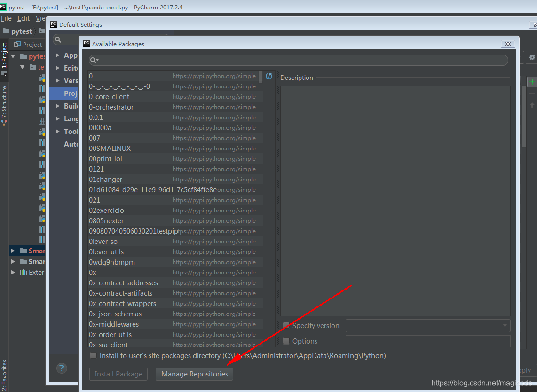The image size is (537, 392).
Task: Select package 0-orchestrator
Action: coord(175,107)
